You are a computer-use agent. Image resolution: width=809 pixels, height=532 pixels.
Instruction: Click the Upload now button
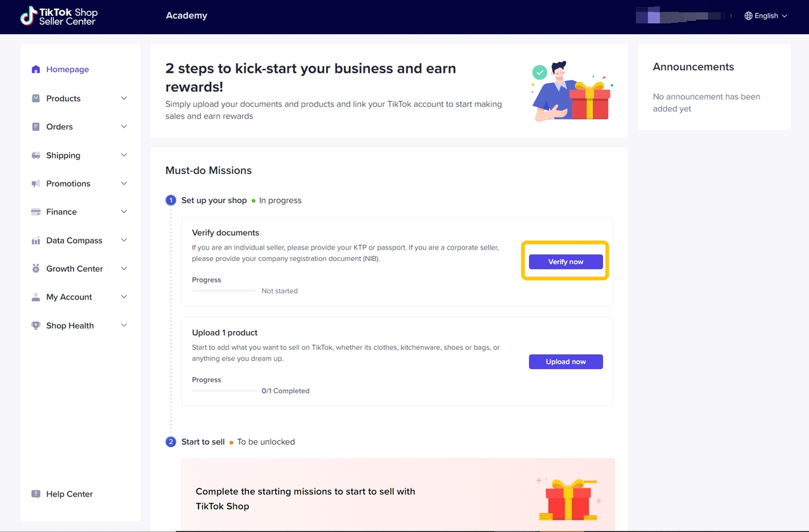(x=566, y=361)
